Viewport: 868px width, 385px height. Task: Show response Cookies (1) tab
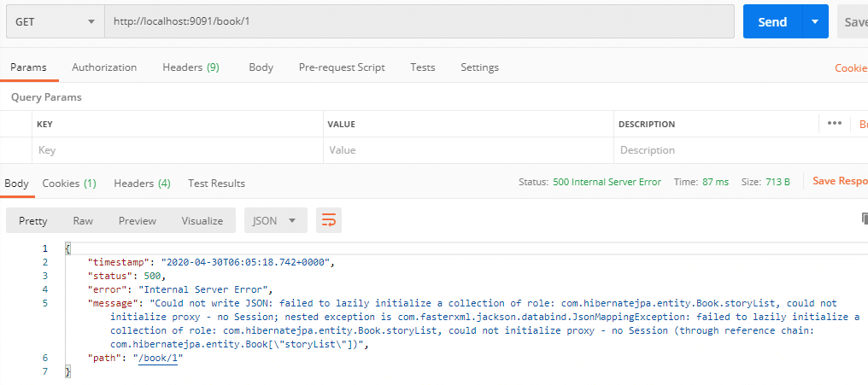[x=69, y=183]
